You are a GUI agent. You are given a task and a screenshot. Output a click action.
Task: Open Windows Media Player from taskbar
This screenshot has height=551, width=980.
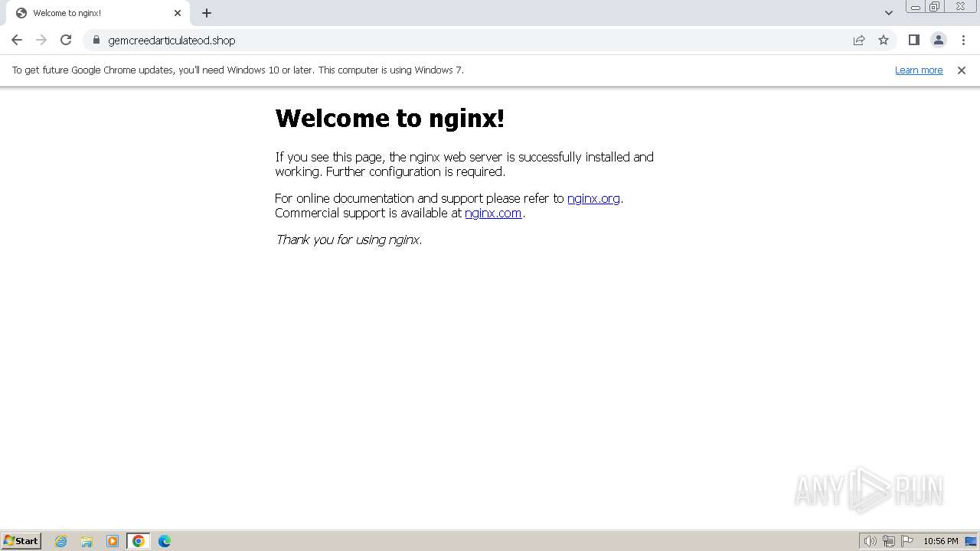[113, 541]
